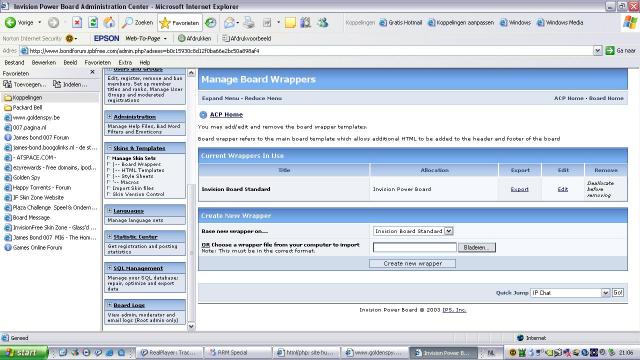Click the green Ga naar arrow

(x=610, y=51)
